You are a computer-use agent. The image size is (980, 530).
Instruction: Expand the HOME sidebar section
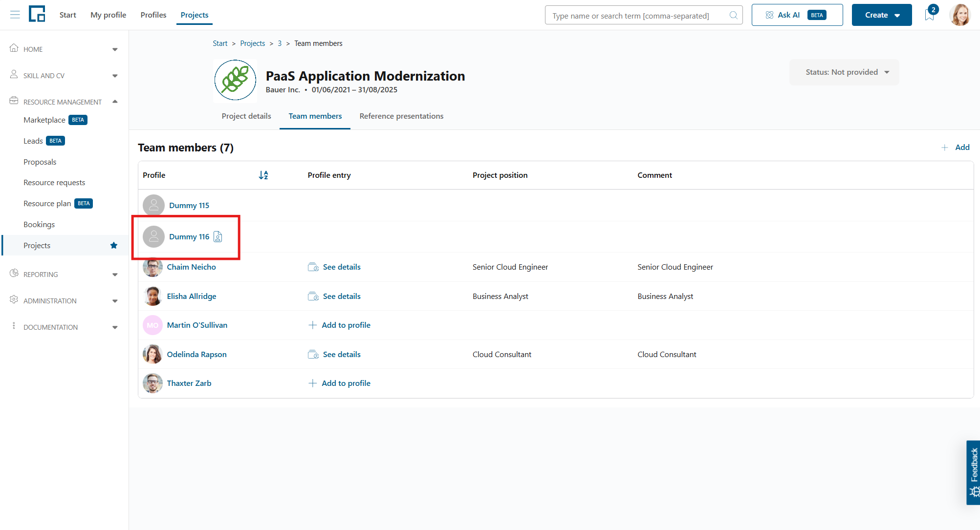[64, 49]
